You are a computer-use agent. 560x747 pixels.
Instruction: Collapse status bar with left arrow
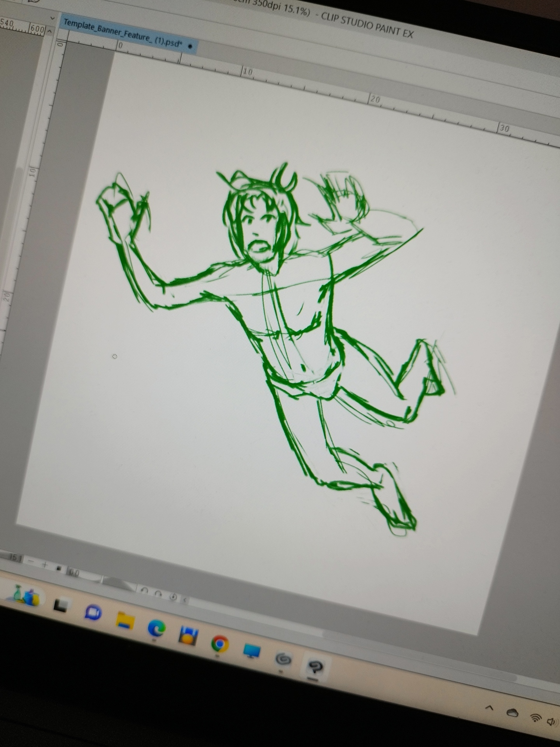click(x=184, y=600)
